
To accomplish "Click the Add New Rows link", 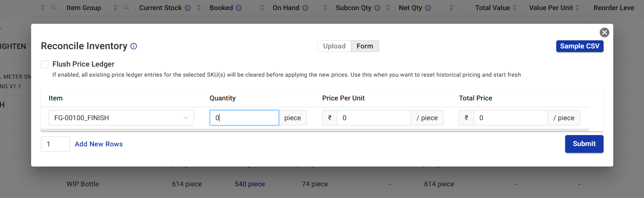I will point(99,144).
